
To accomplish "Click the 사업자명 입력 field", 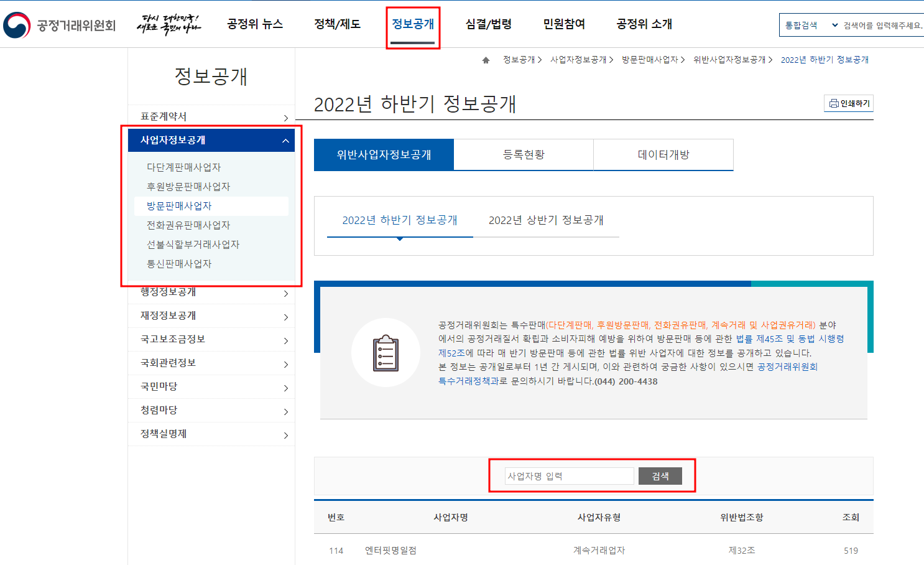I will click(569, 476).
